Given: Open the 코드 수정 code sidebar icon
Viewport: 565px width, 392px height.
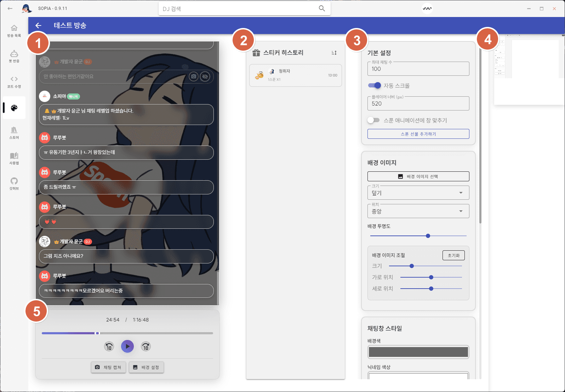Looking at the screenshot, I should [x=14, y=81].
